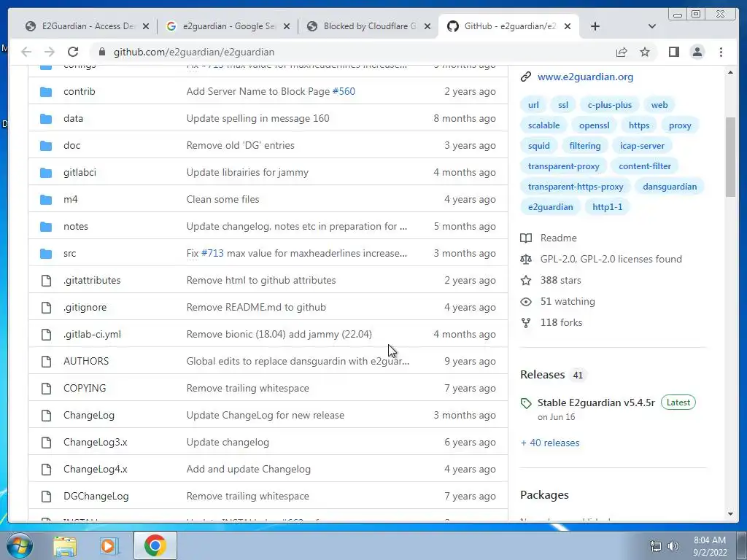
Task: Select the 'dansguardian' topic tag
Action: [670, 187]
